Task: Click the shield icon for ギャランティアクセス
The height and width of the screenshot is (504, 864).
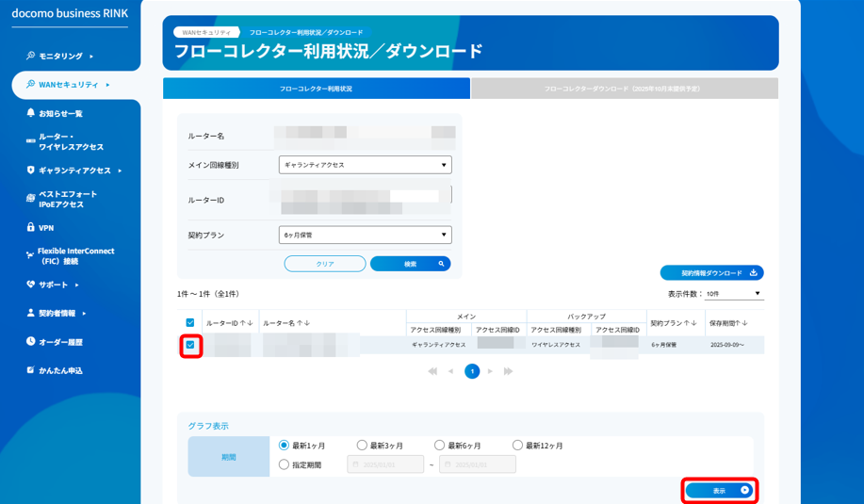Action: [x=30, y=171]
